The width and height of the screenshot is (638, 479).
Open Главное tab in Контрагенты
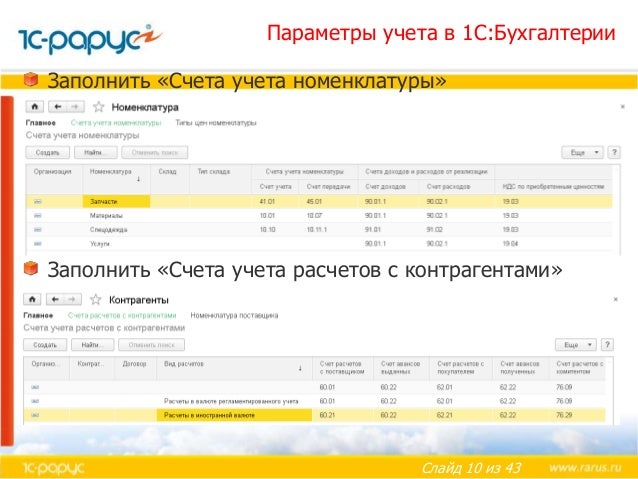38,315
